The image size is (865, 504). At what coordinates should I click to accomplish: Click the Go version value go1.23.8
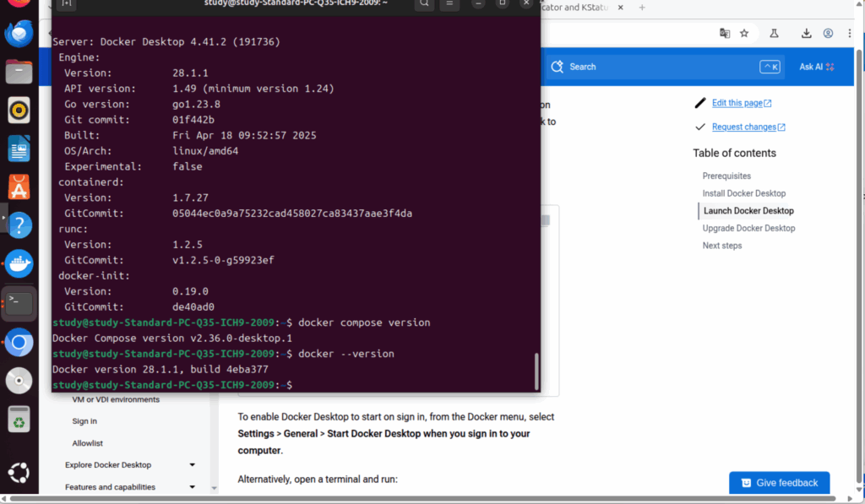(x=196, y=104)
